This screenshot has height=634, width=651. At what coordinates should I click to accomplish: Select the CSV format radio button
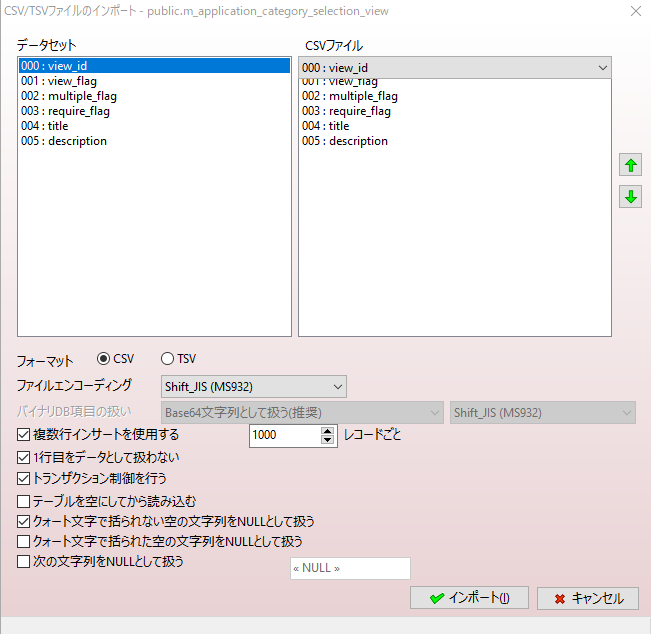click(x=103, y=359)
